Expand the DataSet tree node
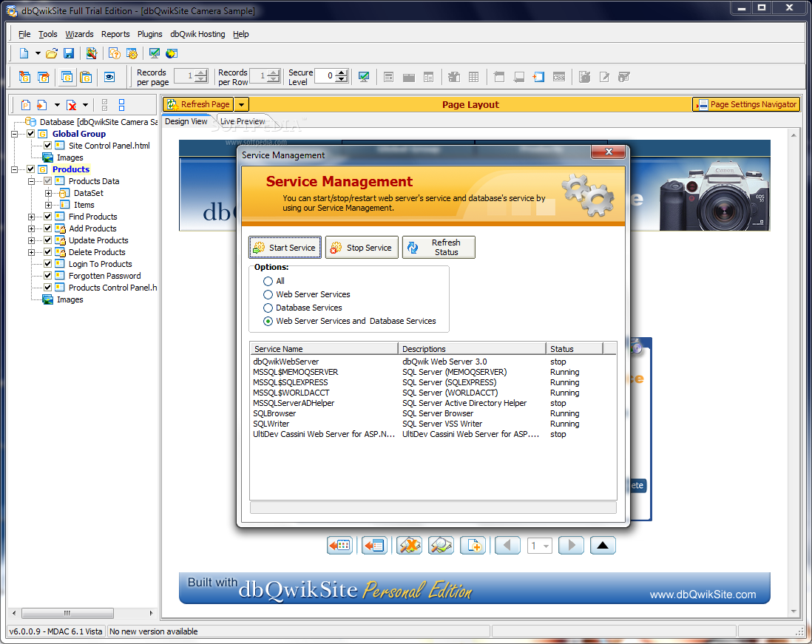The height and width of the screenshot is (644, 812). coord(48,193)
